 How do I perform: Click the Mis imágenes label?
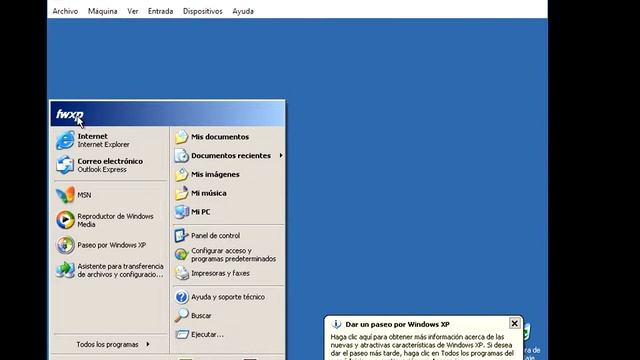(216, 174)
